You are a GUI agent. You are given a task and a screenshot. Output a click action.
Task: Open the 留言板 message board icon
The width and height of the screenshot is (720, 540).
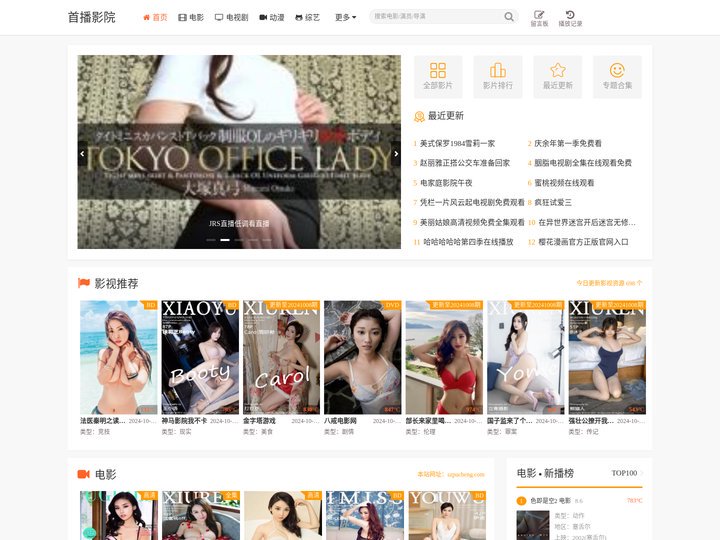coord(539,18)
